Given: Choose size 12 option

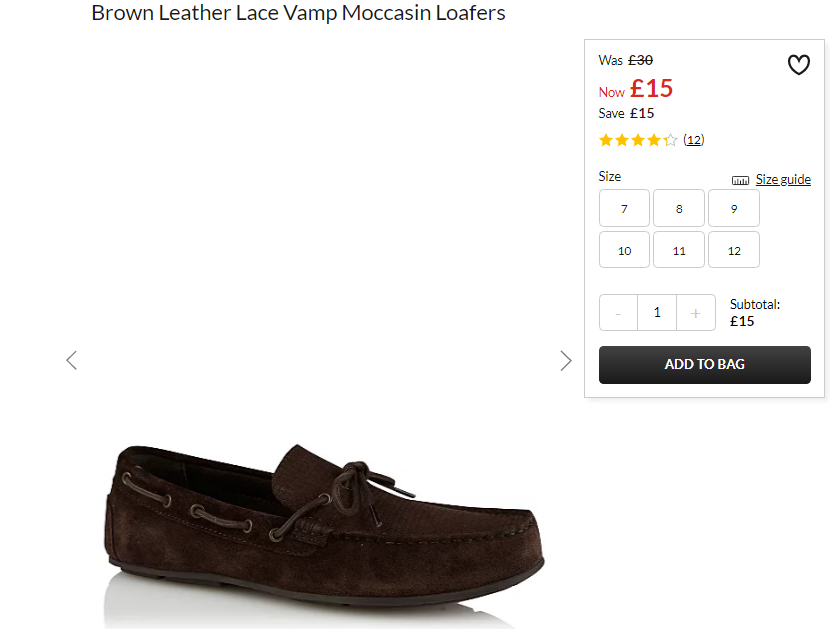Looking at the screenshot, I should (734, 250).
